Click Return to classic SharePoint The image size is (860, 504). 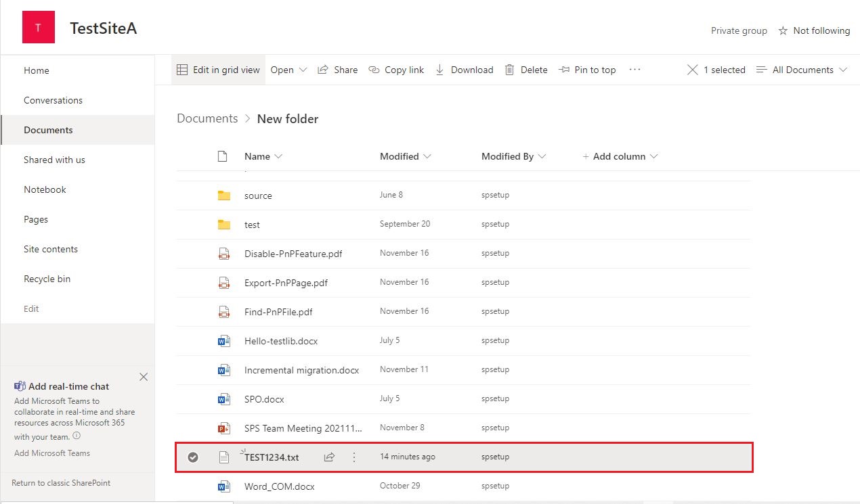point(61,483)
